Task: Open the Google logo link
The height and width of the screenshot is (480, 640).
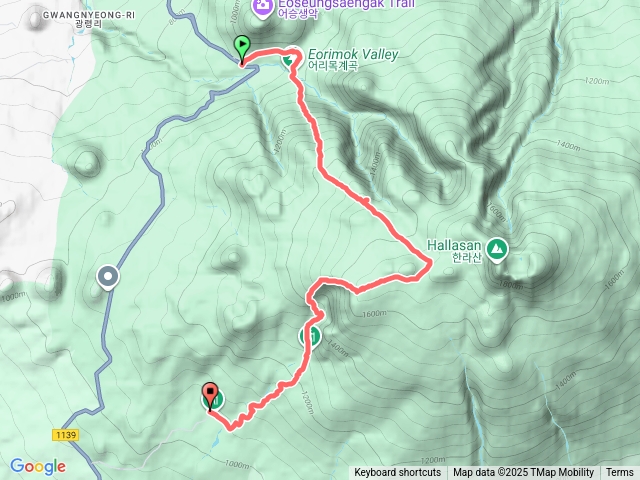Action: (38, 466)
